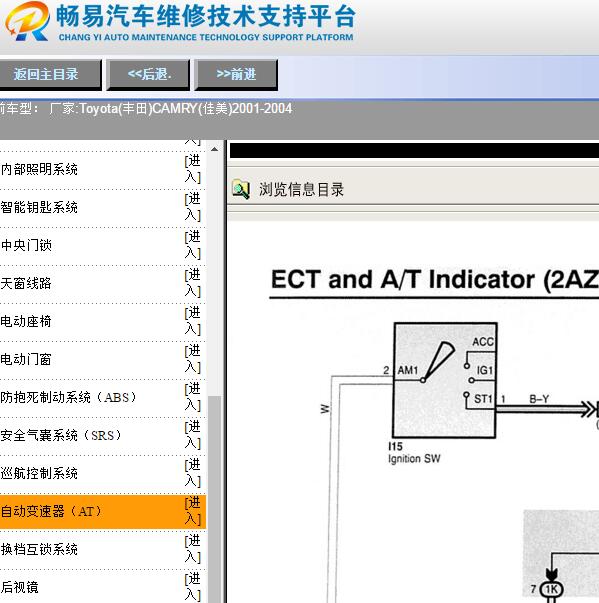Click the 浏览信息目录 folder search icon
This screenshot has width=599, height=603.
(241, 189)
